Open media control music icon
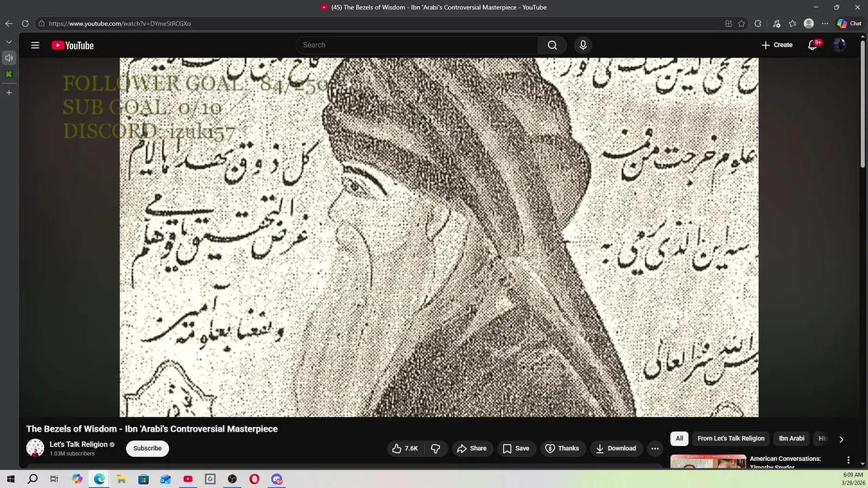This screenshot has width=868, height=488. [x=776, y=23]
